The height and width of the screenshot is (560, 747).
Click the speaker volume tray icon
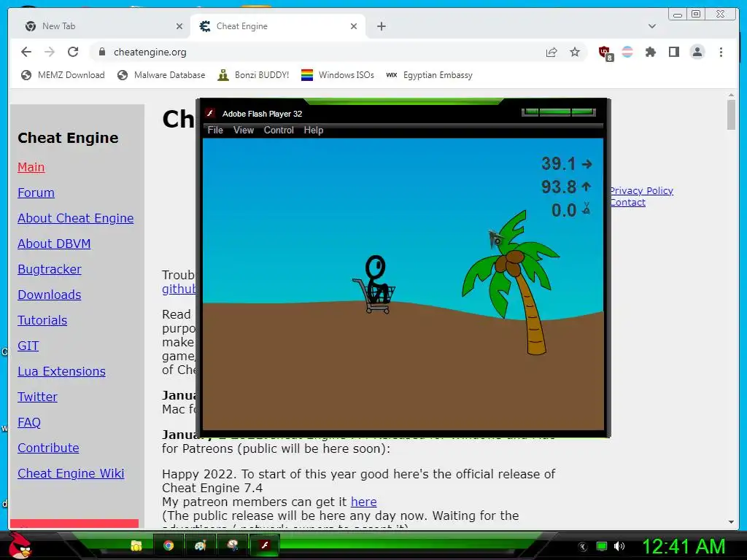(x=619, y=546)
